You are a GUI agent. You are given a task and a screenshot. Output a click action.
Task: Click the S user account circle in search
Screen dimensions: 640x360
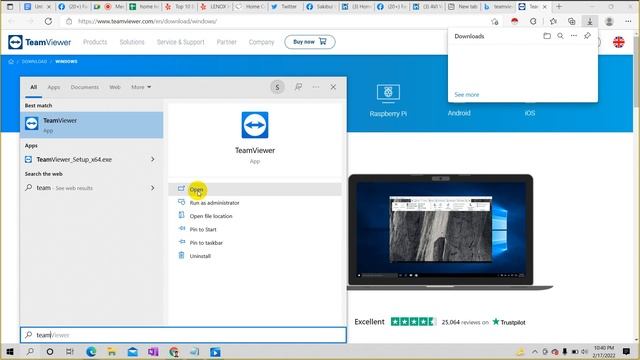(277, 87)
